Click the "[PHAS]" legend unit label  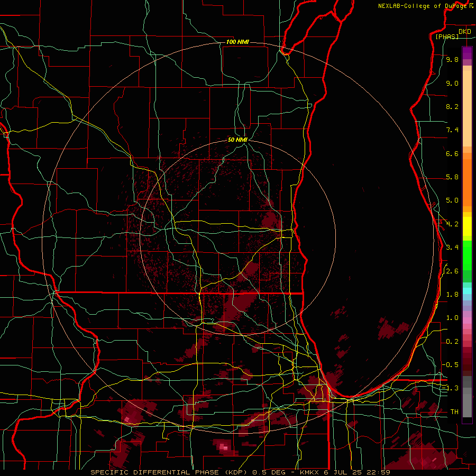click(x=447, y=36)
